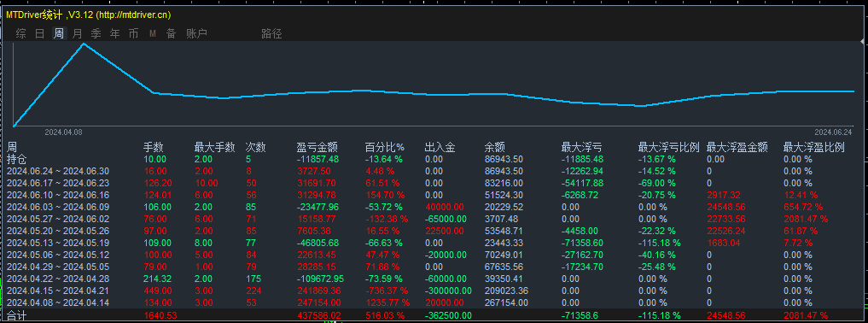Click the 盈亏金额 column header

point(317,147)
